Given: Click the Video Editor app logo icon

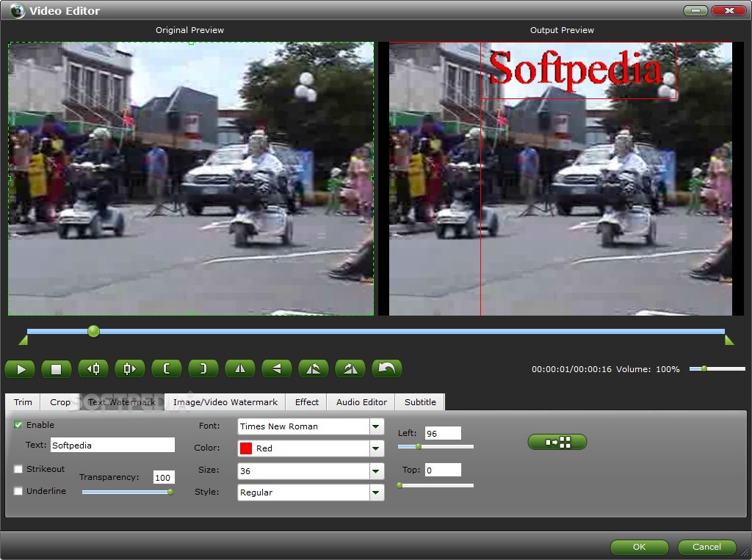Looking at the screenshot, I should (x=18, y=10).
